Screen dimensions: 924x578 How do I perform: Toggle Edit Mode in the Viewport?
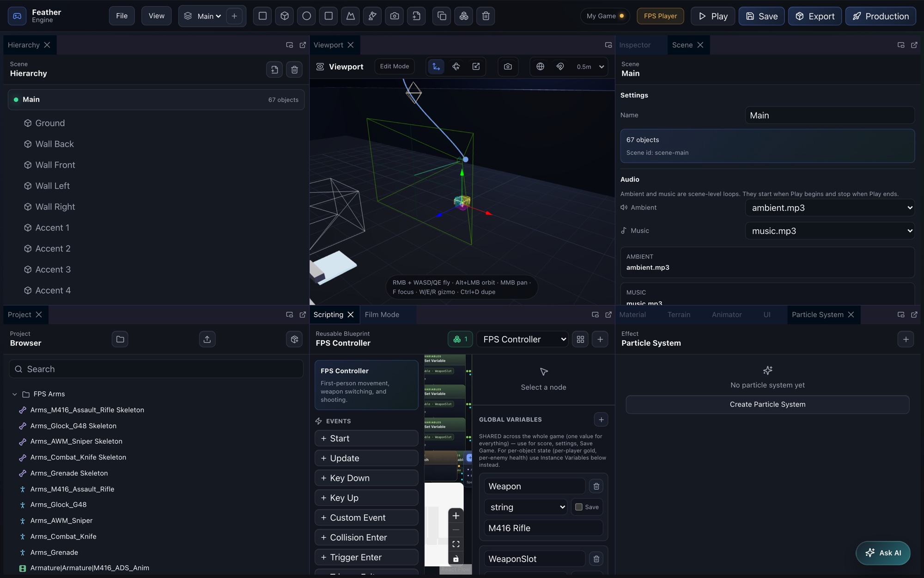coord(395,67)
